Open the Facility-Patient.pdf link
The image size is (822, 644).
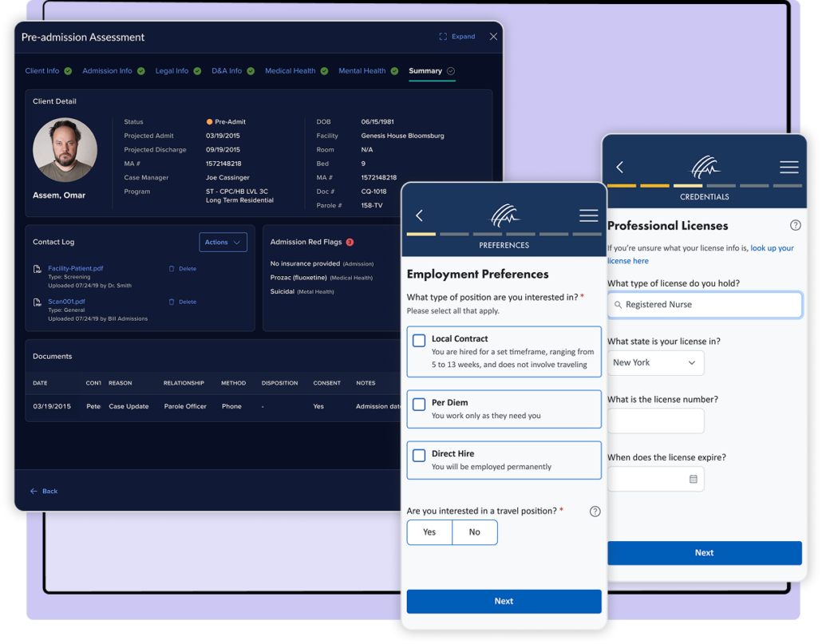point(76,268)
